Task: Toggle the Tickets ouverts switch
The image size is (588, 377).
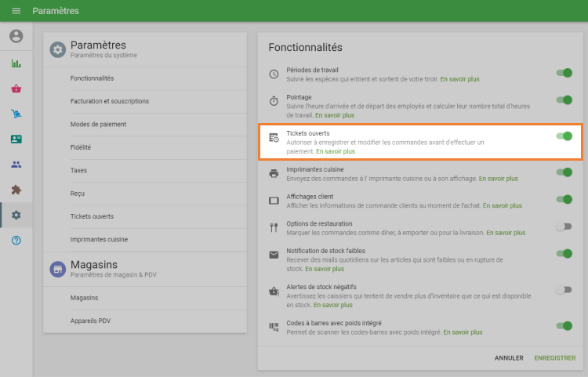Action: 564,136
